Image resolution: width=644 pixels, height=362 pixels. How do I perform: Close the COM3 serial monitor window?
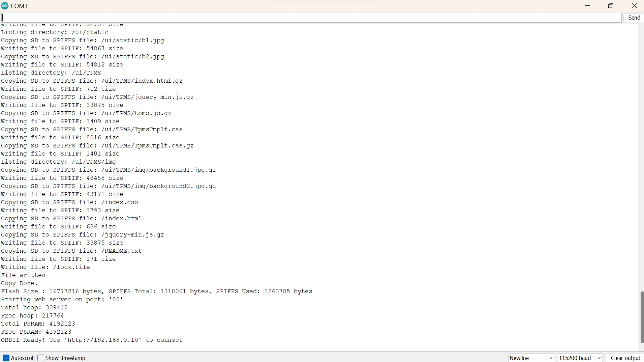635,6
